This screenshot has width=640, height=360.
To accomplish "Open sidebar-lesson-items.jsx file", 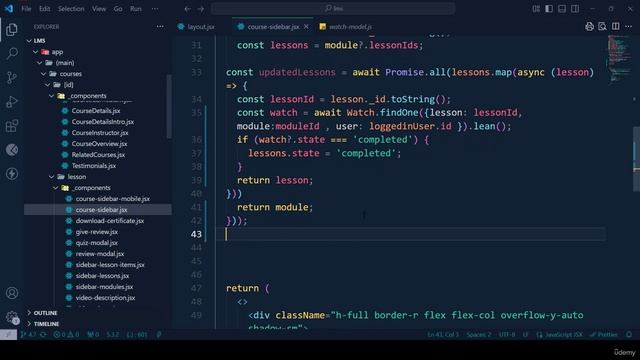I will tap(110, 265).
